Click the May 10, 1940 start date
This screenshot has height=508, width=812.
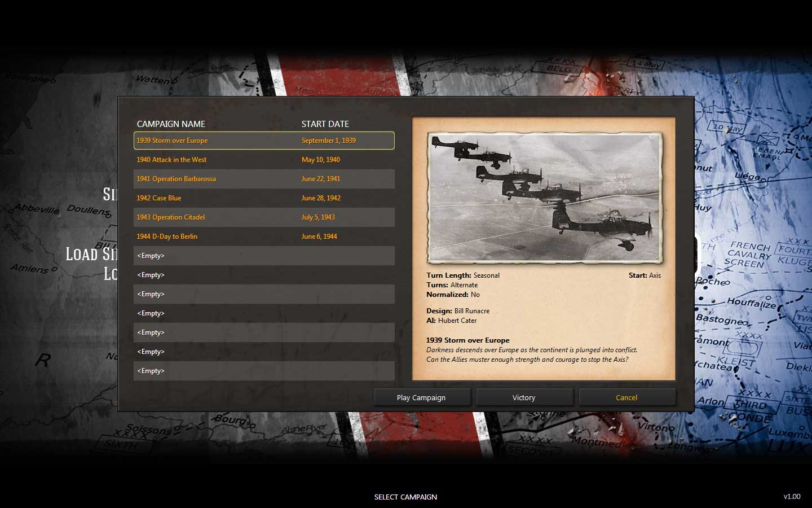coord(321,160)
